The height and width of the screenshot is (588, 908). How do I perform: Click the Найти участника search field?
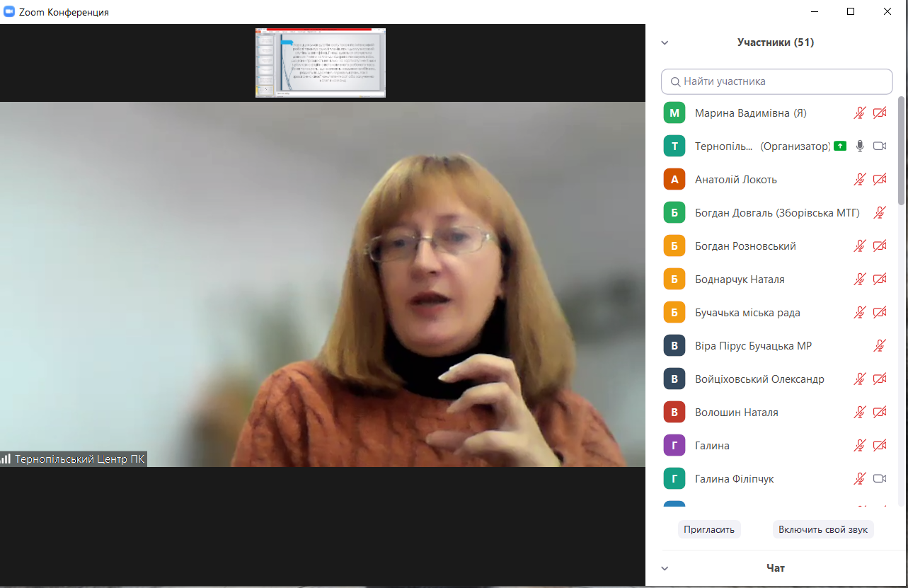[777, 81]
